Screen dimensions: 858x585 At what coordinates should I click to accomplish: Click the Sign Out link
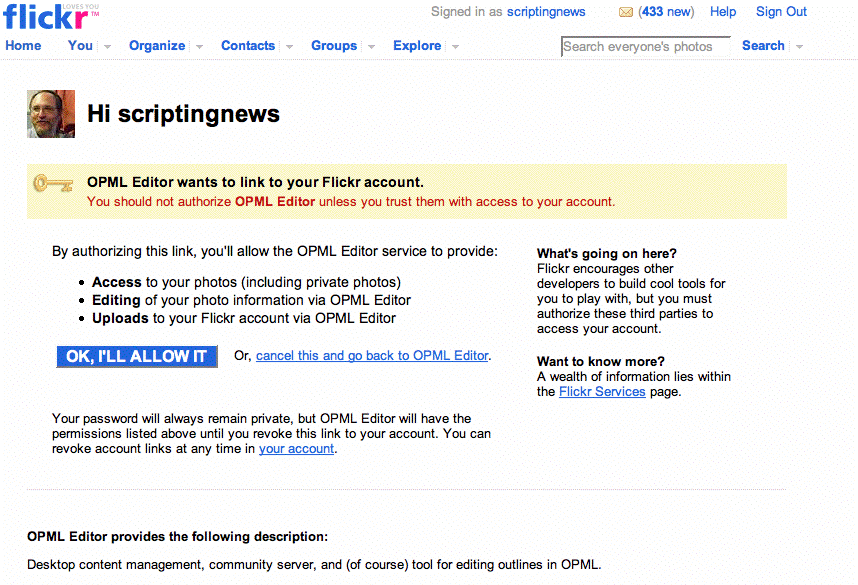(781, 12)
